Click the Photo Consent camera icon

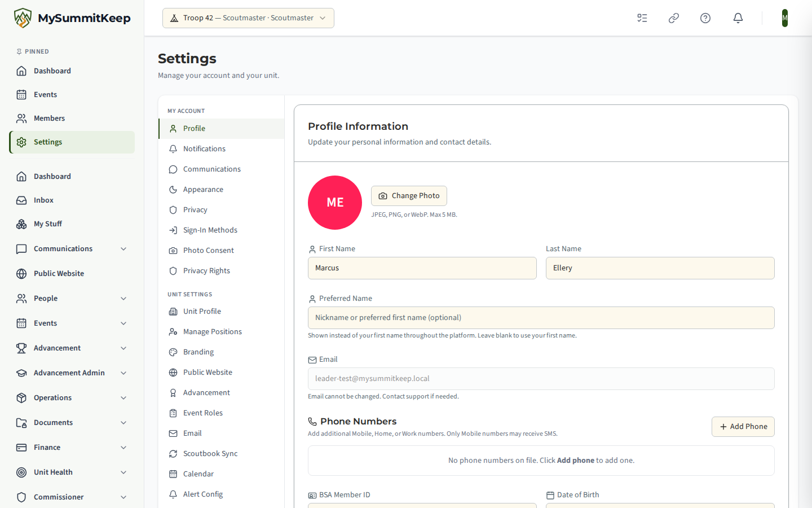coord(173,251)
